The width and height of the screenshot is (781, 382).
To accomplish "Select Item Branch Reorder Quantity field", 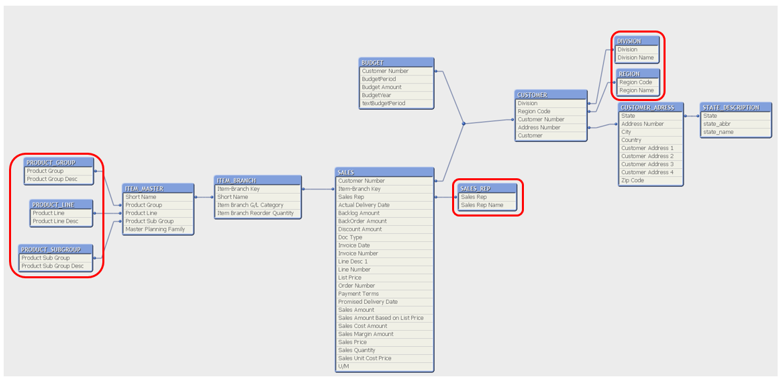I will 258,213.
